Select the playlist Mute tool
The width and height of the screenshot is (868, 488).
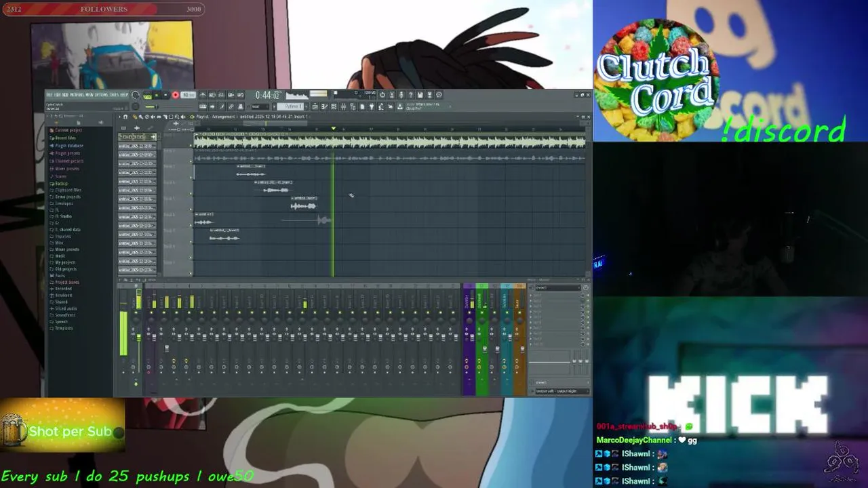(x=153, y=117)
